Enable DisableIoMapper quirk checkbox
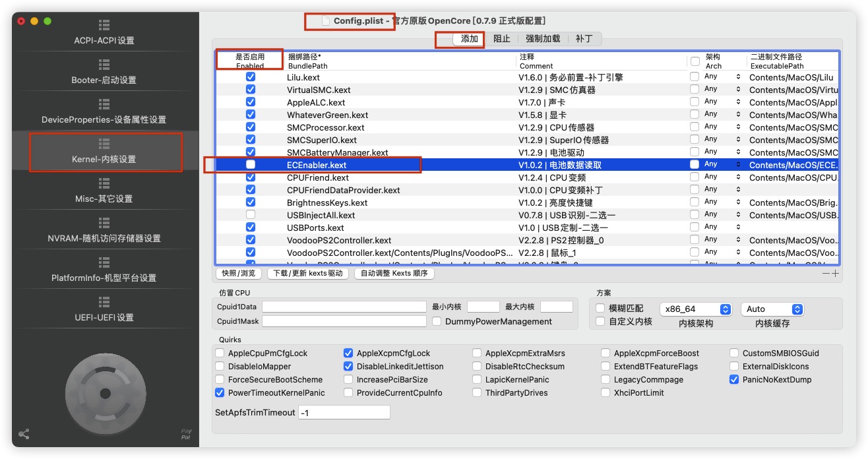Image resolution: width=868 pixels, height=459 pixels. point(220,366)
